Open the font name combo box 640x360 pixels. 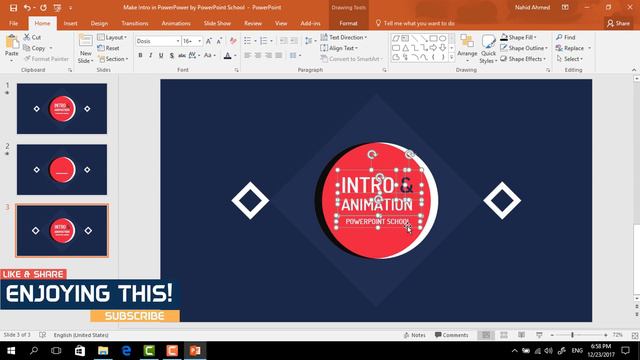[158, 41]
